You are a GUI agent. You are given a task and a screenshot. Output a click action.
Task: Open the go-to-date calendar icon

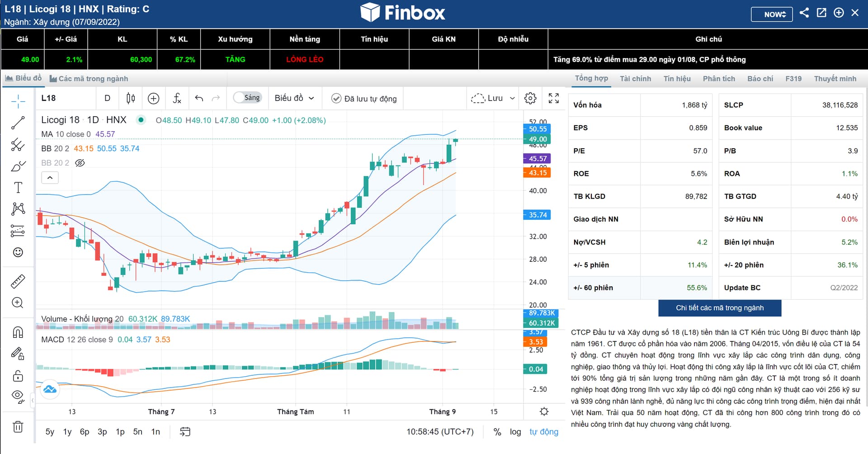point(185,432)
